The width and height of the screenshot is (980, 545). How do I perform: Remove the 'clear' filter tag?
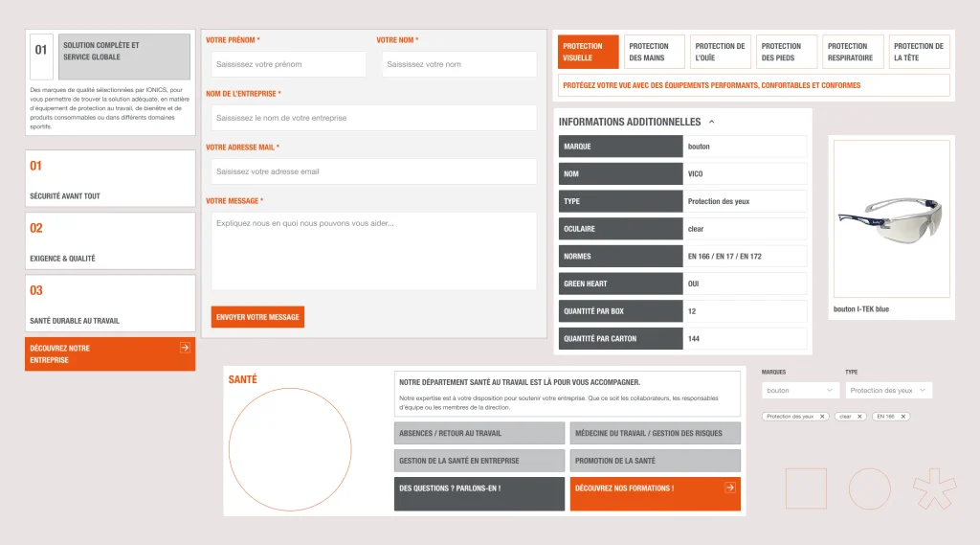point(859,416)
